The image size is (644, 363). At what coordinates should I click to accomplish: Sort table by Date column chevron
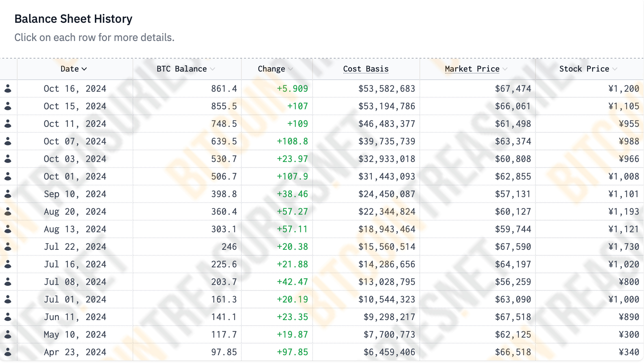click(84, 69)
